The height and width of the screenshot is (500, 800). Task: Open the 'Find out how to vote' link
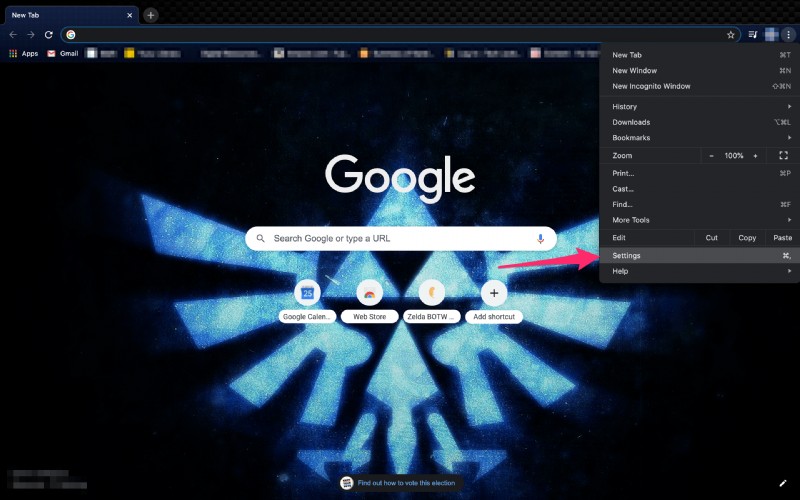(x=406, y=483)
